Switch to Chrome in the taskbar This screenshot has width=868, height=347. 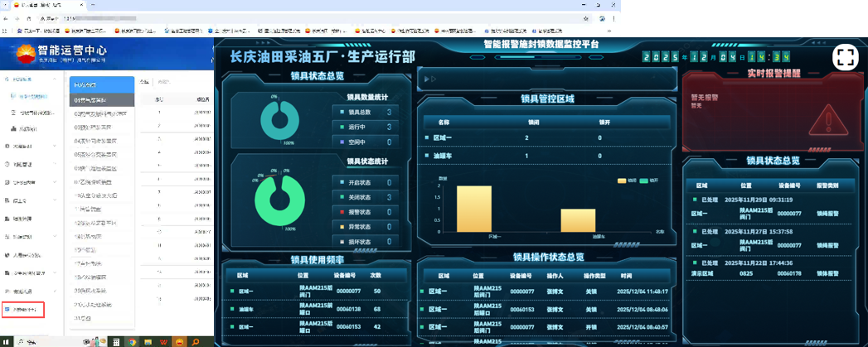point(133,342)
